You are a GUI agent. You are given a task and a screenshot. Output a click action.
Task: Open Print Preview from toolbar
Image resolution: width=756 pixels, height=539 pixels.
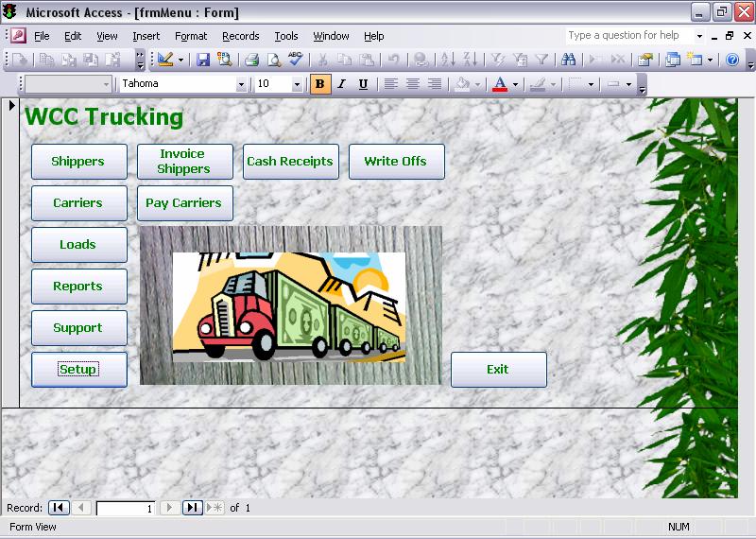point(273,60)
